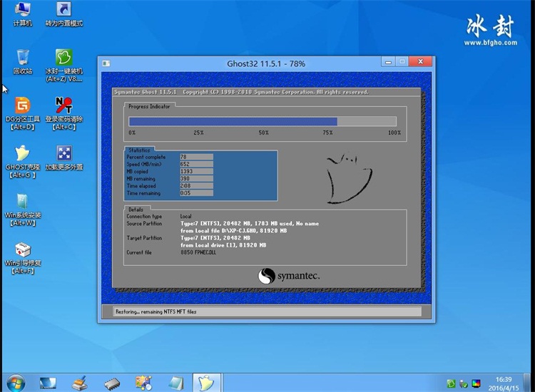Click the Ghost restore progress bar

(263, 121)
